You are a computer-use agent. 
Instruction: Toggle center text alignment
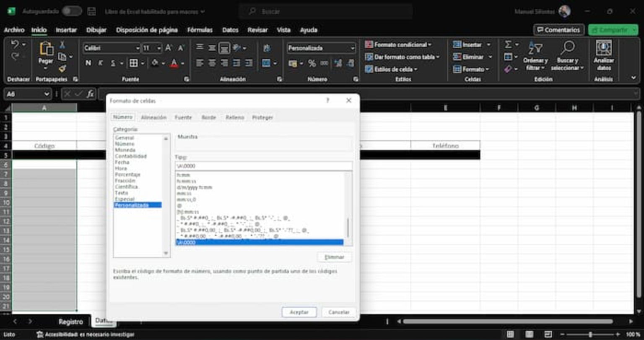(212, 63)
